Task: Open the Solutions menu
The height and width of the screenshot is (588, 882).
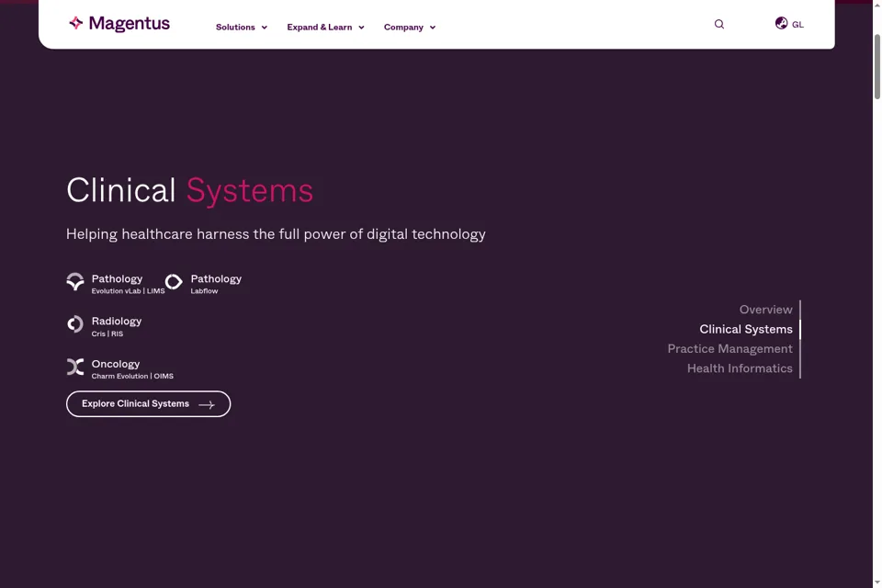Action: [242, 27]
